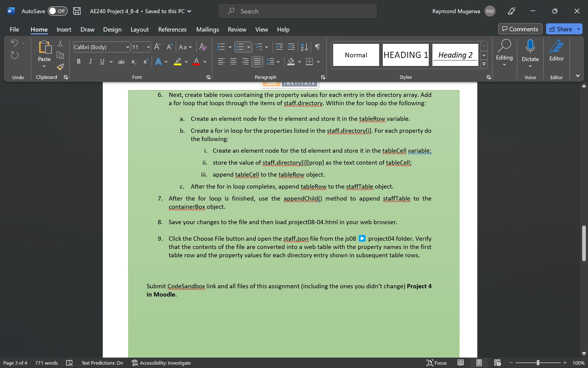Screen dimensions: 588x368
Task: Click the Show/Hide paragraph marks icon
Action: click(318, 47)
